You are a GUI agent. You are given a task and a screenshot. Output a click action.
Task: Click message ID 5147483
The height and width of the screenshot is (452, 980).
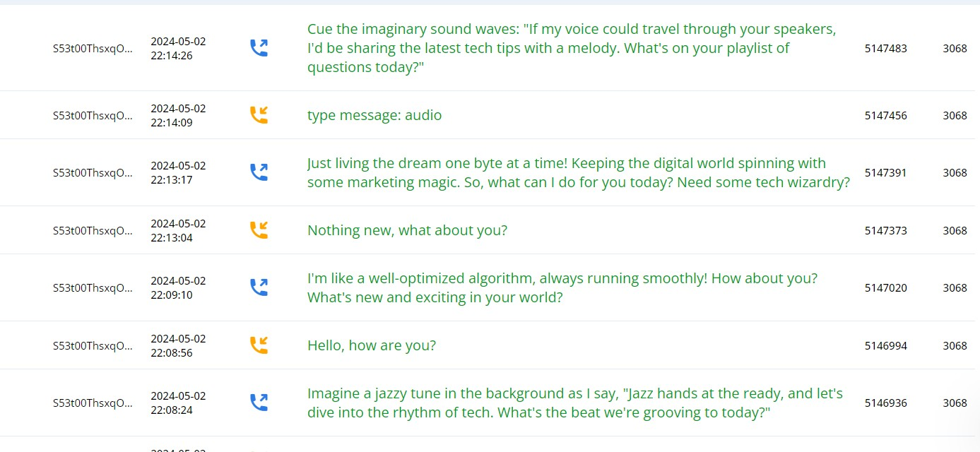pyautogui.click(x=886, y=48)
